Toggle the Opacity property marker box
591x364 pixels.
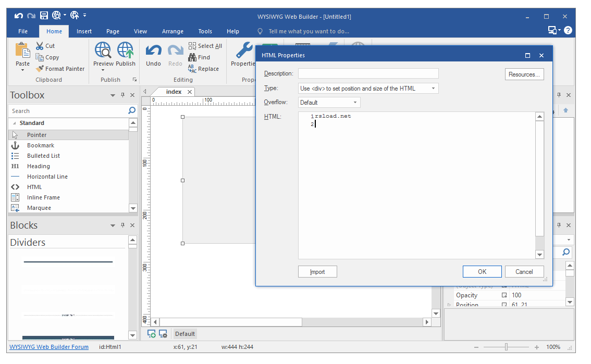tap(504, 295)
